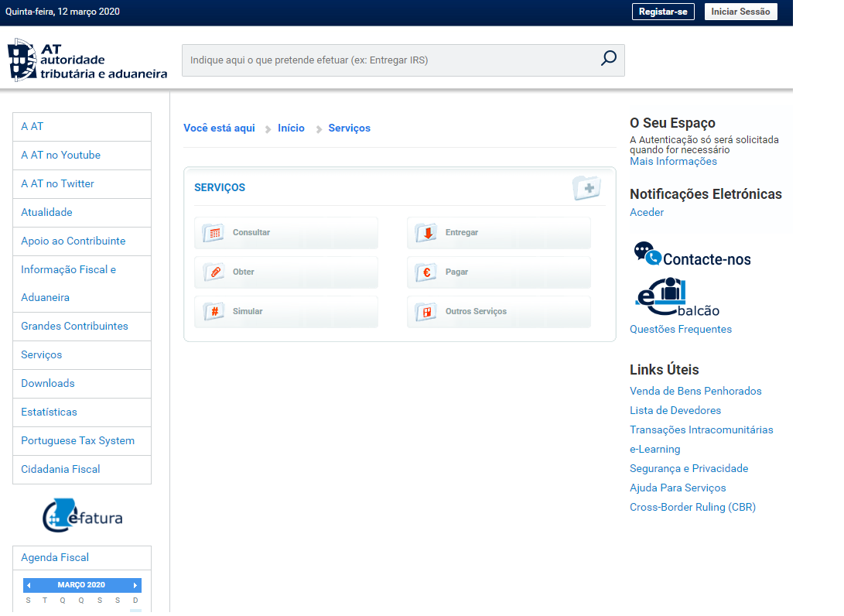Screen dimensions: 844x616
Task: Open the Lista de Devedores link
Action: [x=675, y=410]
